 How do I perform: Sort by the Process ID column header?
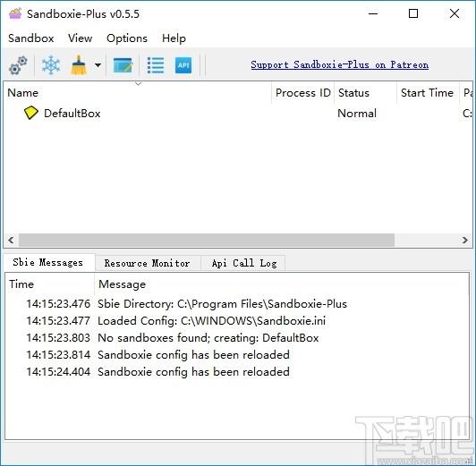pyautogui.click(x=303, y=93)
